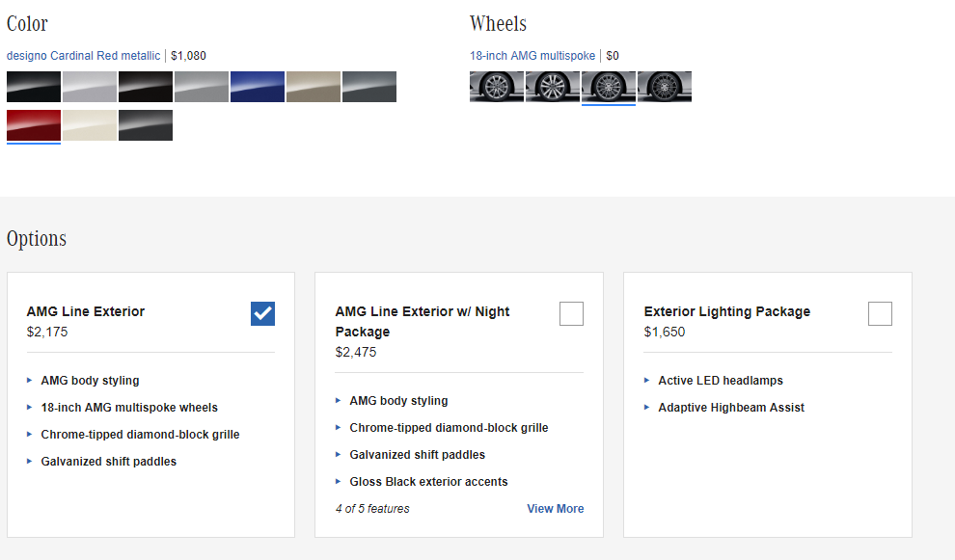This screenshot has width=955, height=560.
Task: Choose the blue paint color swatch
Action: [258, 87]
